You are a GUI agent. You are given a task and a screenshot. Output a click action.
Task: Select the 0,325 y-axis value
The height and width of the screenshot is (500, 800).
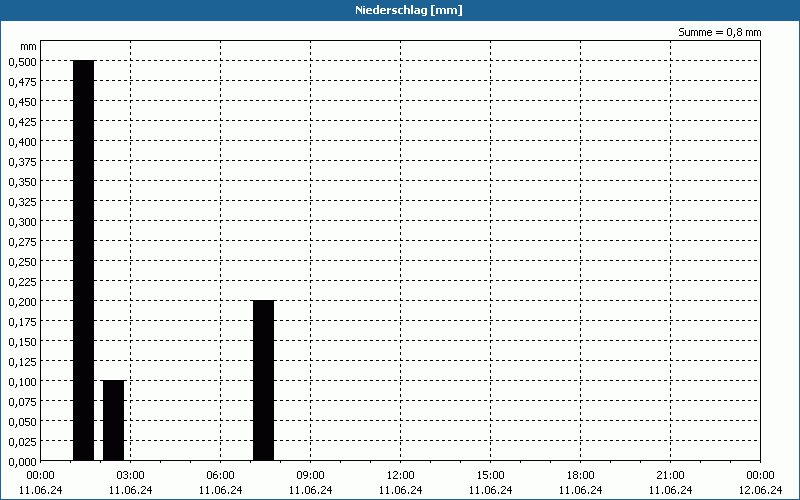[x=23, y=202]
